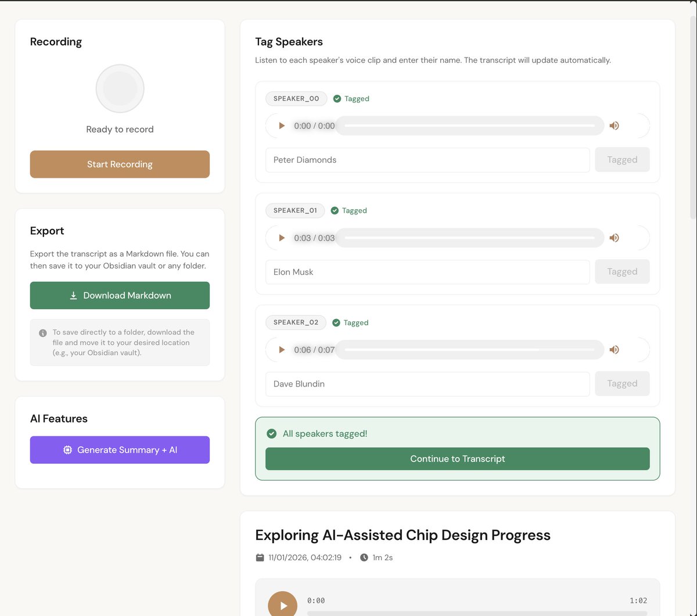Generate Summary + AI
The width and height of the screenshot is (697, 616).
(x=120, y=450)
